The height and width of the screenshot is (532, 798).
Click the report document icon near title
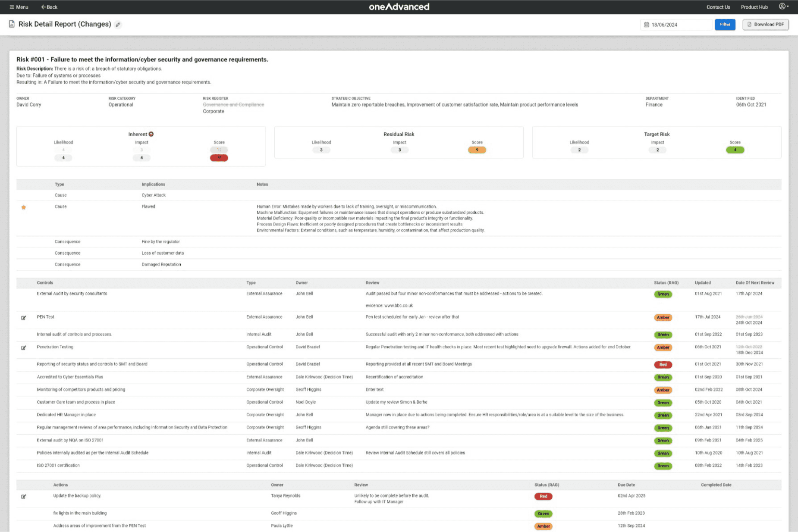pyautogui.click(x=12, y=24)
